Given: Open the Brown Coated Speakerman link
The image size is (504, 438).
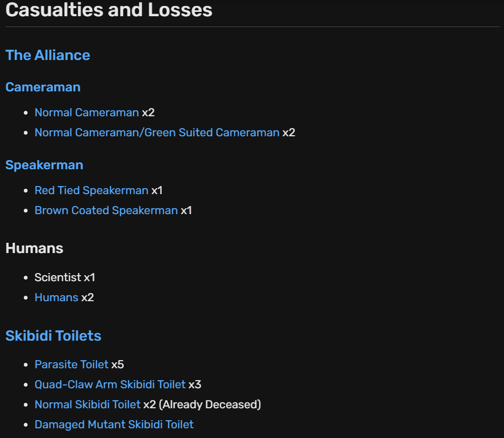Looking at the screenshot, I should [106, 210].
